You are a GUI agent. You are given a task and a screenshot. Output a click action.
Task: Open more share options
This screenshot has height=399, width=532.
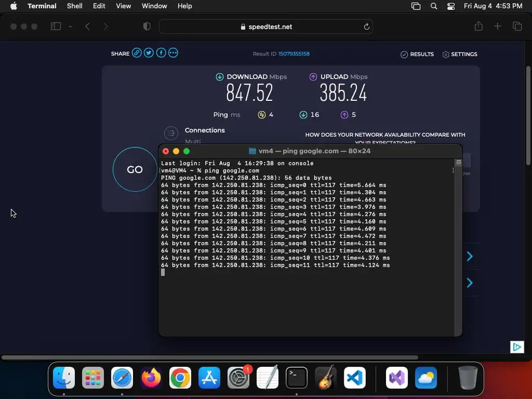[x=173, y=53]
